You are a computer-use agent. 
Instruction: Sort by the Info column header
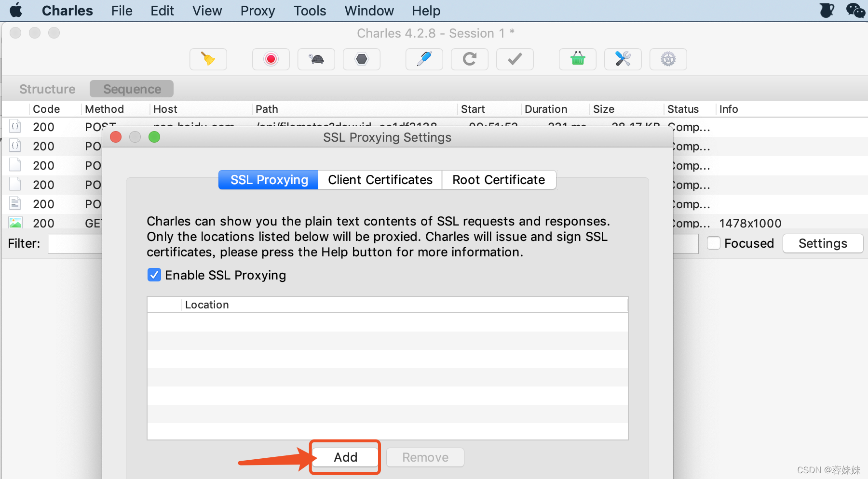729,109
